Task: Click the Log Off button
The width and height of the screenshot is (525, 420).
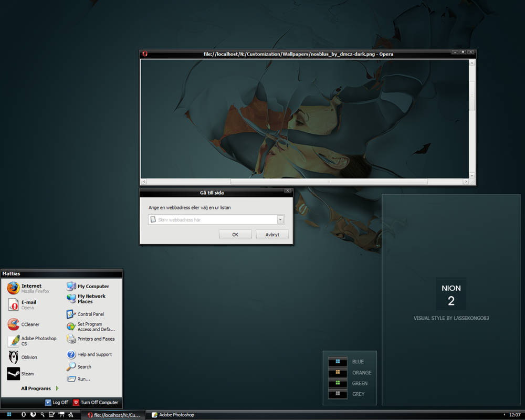Action: [57, 403]
